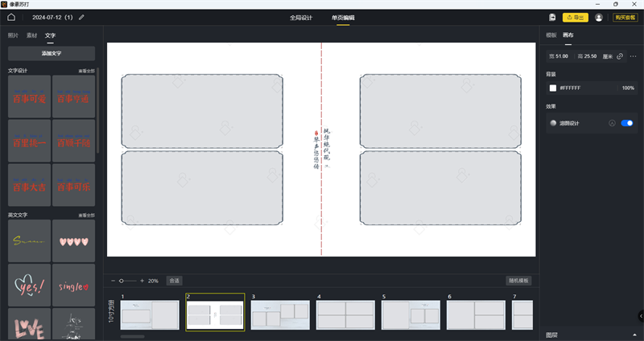Screen dimensions: 644x341
Task: Click the 20% zoom level value
Action: click(x=153, y=281)
